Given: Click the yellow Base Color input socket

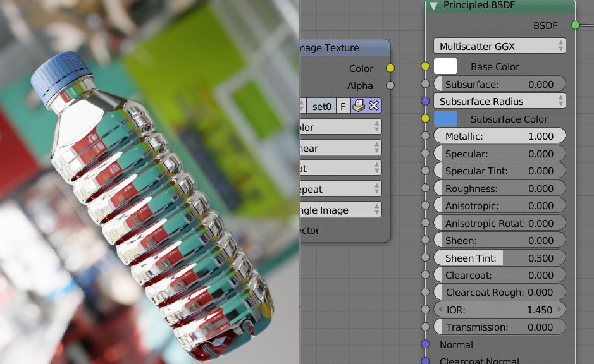Looking at the screenshot, I should pos(425,66).
